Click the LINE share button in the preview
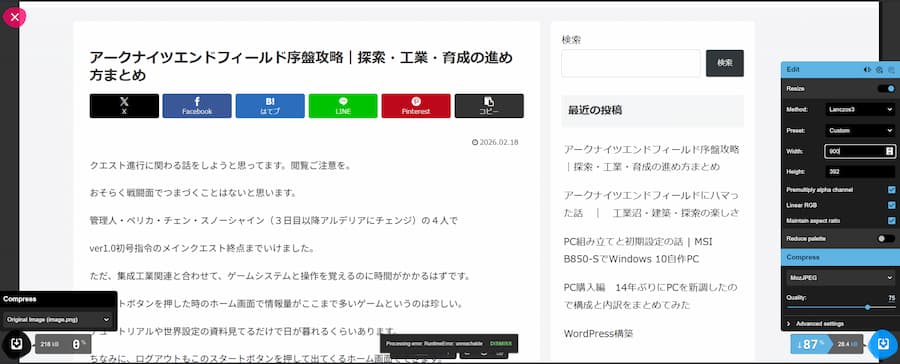The width and height of the screenshot is (900, 364). [343, 106]
